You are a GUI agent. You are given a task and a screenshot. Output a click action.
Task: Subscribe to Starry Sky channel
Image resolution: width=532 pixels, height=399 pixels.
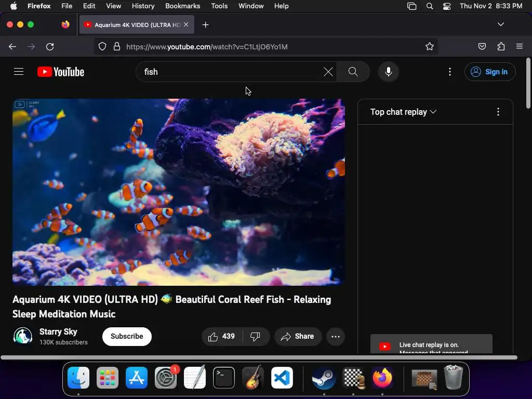click(127, 336)
